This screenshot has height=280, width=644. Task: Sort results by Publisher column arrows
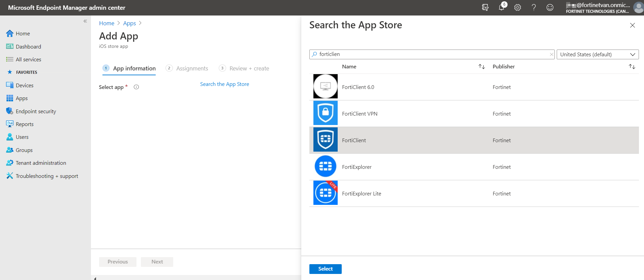(632, 67)
